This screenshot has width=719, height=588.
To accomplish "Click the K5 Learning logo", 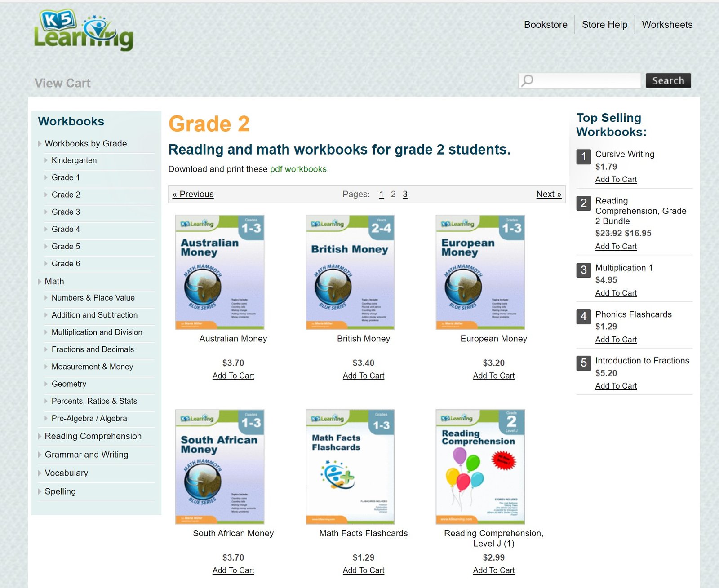I will point(84,30).
